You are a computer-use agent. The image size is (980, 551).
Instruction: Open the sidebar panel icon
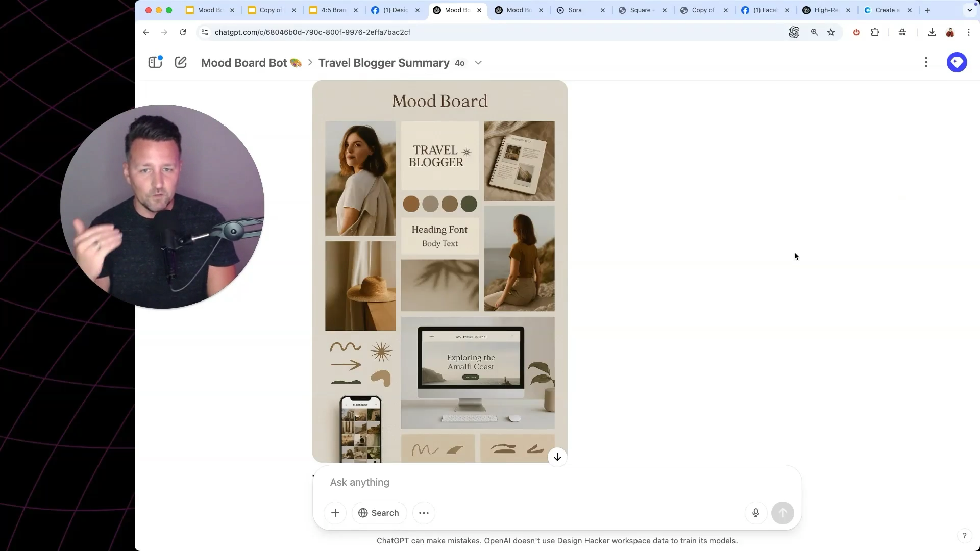pyautogui.click(x=155, y=62)
